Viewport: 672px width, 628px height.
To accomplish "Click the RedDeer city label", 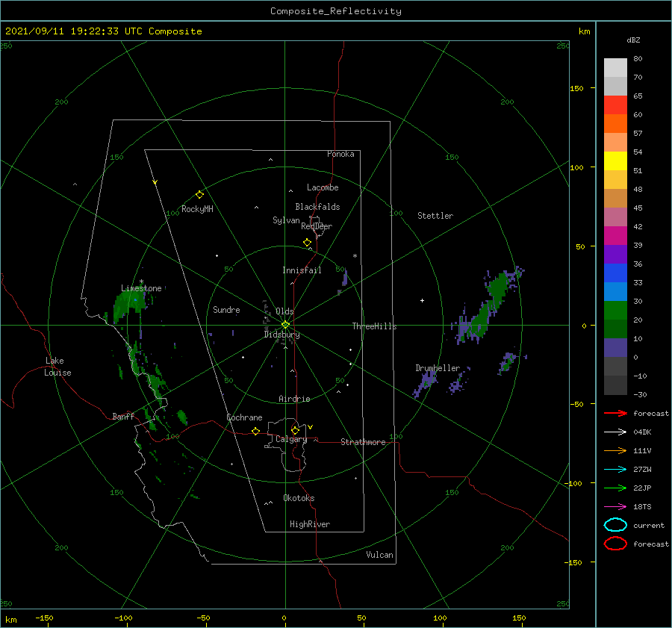I will pyautogui.click(x=317, y=226).
